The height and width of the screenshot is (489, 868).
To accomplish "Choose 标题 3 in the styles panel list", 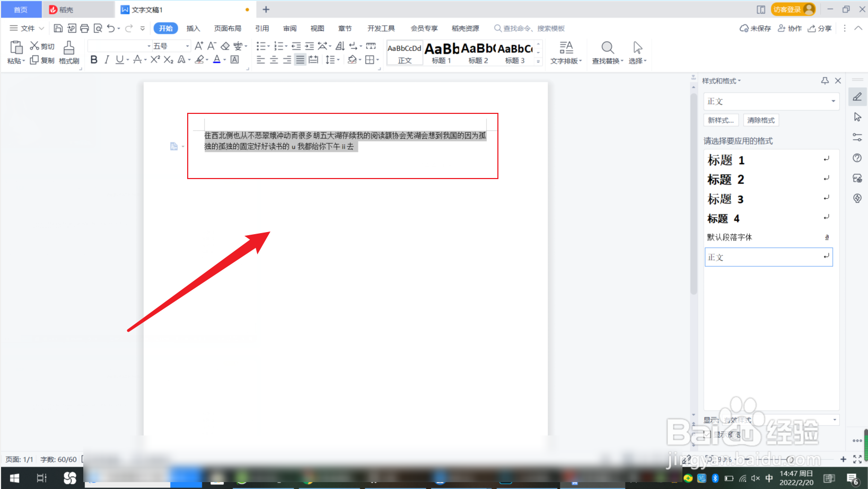I will click(x=768, y=199).
